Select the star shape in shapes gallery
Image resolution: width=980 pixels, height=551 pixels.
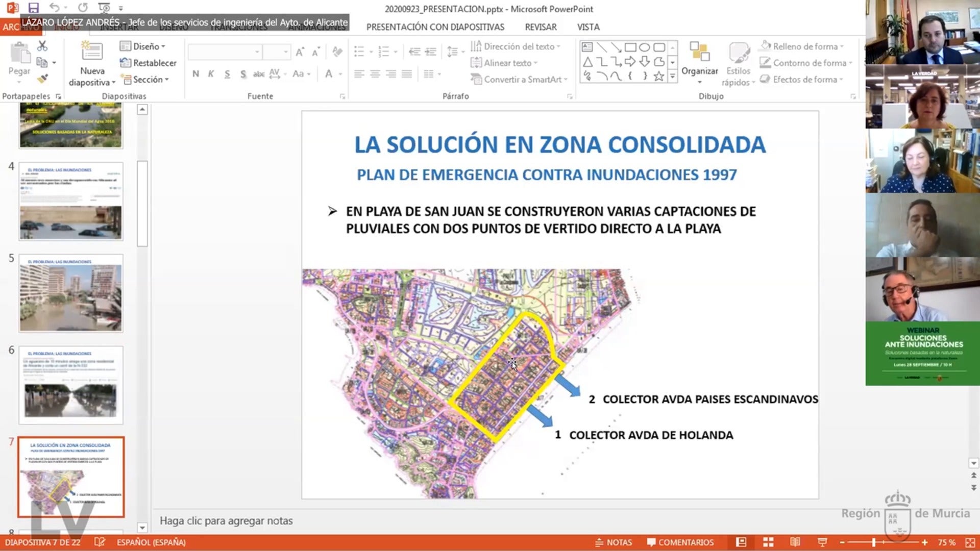[x=659, y=77]
